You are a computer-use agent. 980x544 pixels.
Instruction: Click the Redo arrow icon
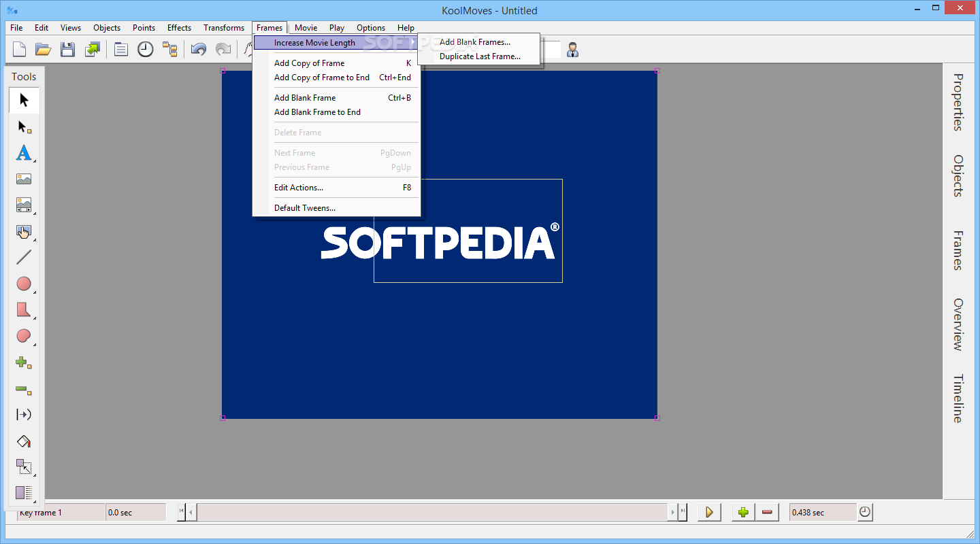[x=223, y=49]
